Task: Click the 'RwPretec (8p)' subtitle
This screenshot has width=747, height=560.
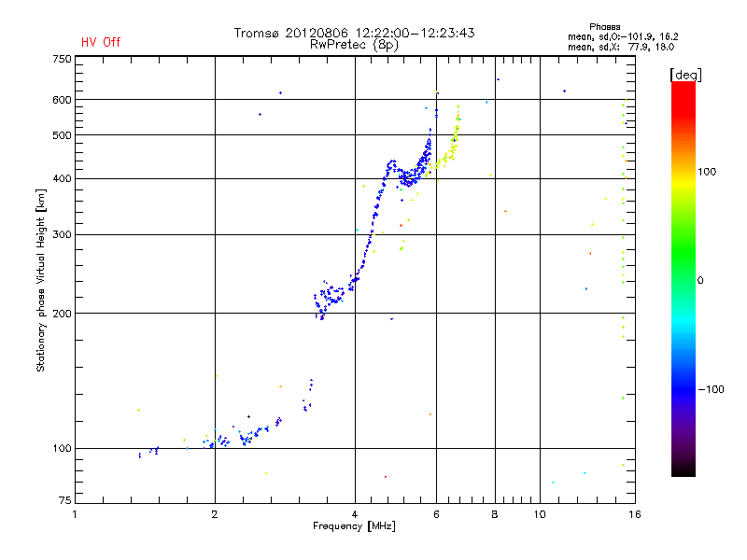Action: (354, 45)
